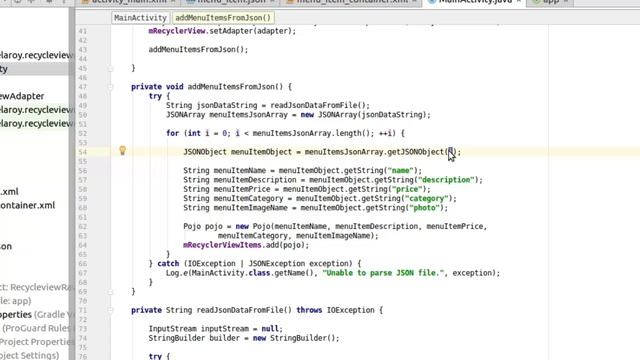Open the app editor tab
This screenshot has width=640, height=360.
tap(550, 2)
